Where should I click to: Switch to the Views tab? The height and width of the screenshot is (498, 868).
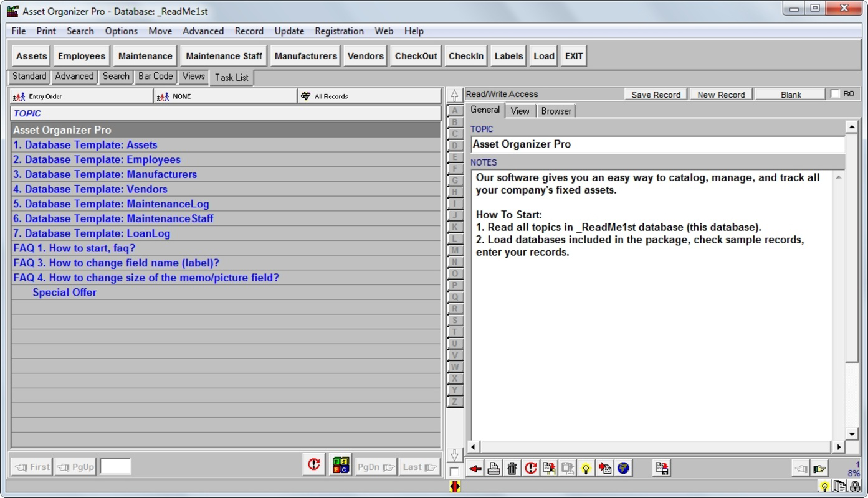click(x=193, y=77)
